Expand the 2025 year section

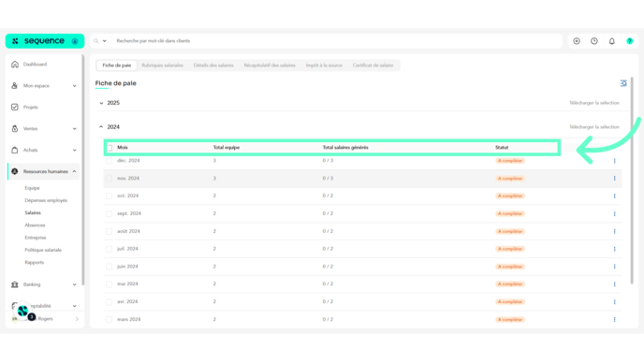pyautogui.click(x=101, y=103)
